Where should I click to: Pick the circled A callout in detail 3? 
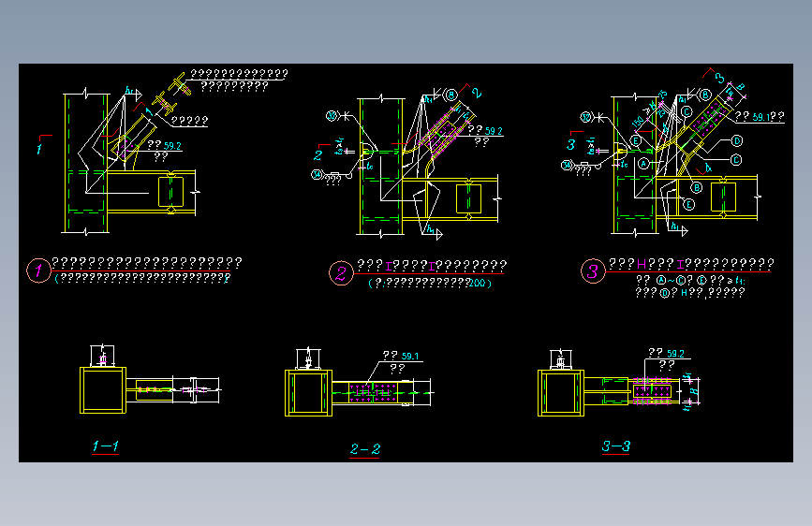(x=643, y=164)
